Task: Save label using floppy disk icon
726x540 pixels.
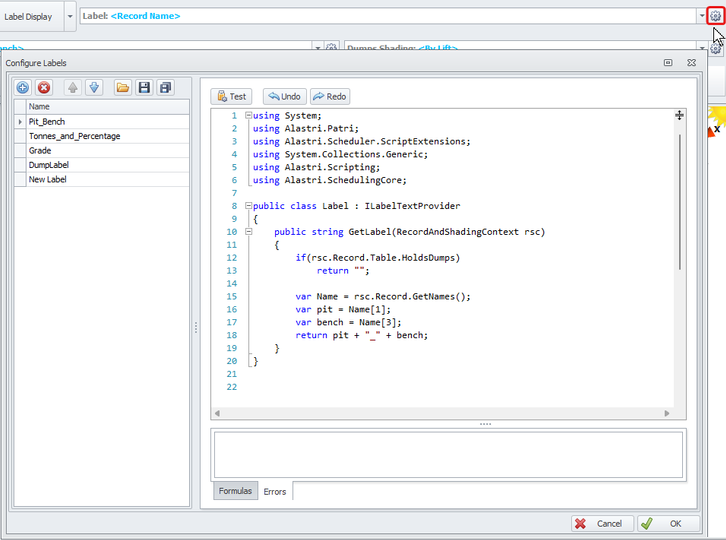Action: pyautogui.click(x=144, y=88)
